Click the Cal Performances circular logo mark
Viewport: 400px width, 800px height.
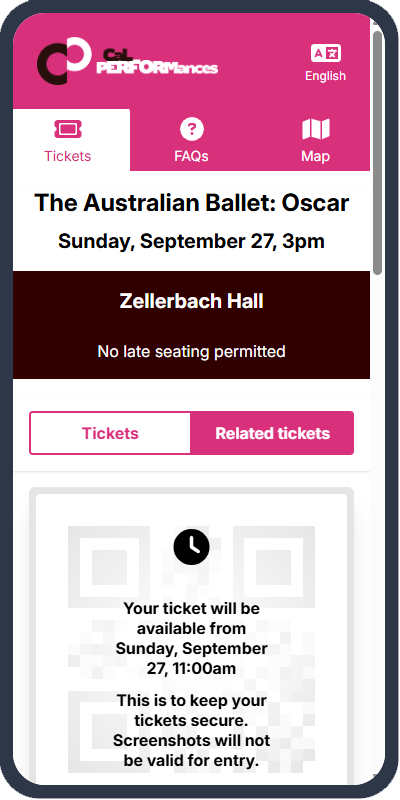point(64,60)
